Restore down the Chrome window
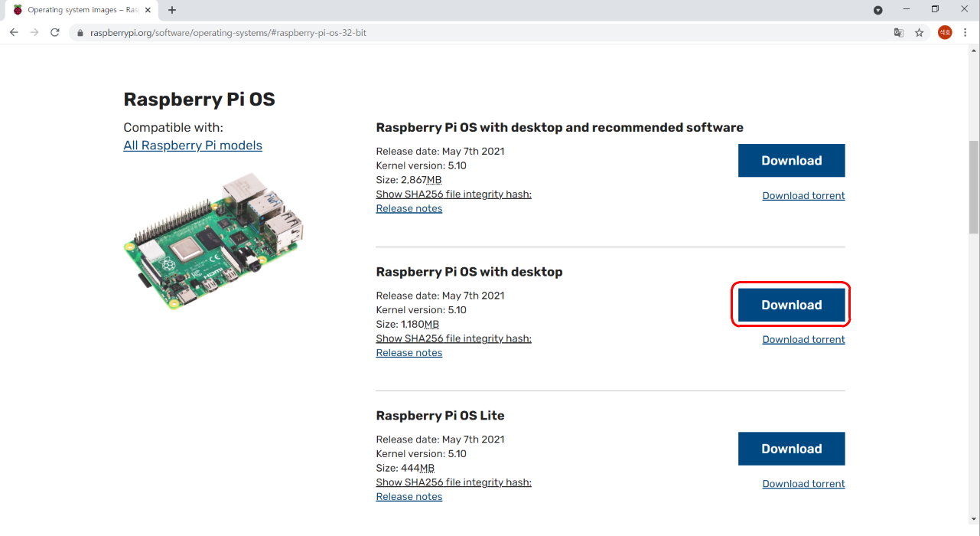The height and width of the screenshot is (536, 980). point(935,9)
